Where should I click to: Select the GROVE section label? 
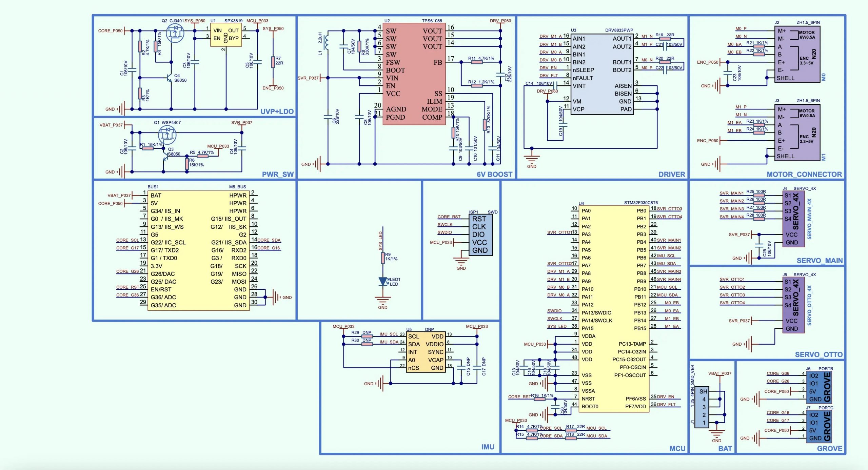(x=830, y=449)
